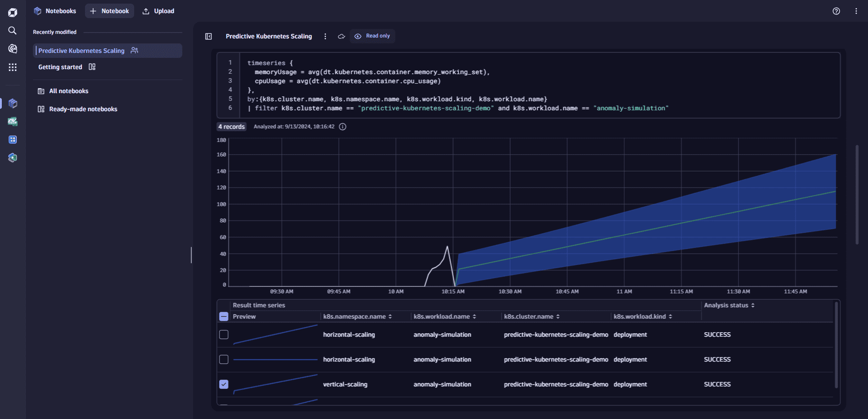Click SUCCESS status in vertical-scaling row
The image size is (868, 419).
[x=717, y=384]
